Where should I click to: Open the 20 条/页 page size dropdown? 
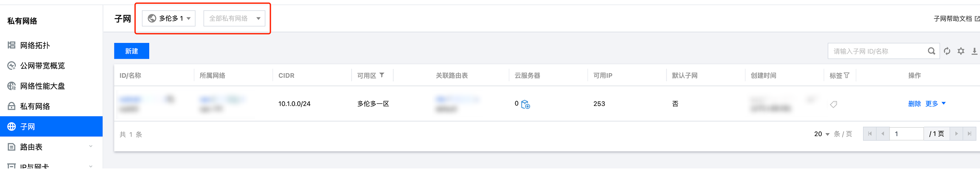821,134
